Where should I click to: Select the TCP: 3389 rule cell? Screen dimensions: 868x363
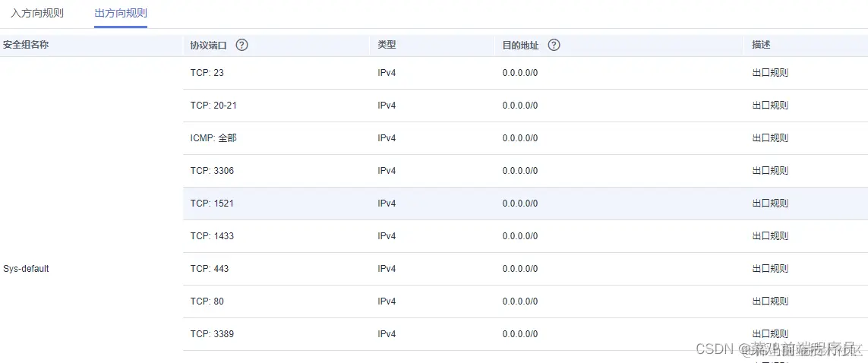tap(212, 333)
